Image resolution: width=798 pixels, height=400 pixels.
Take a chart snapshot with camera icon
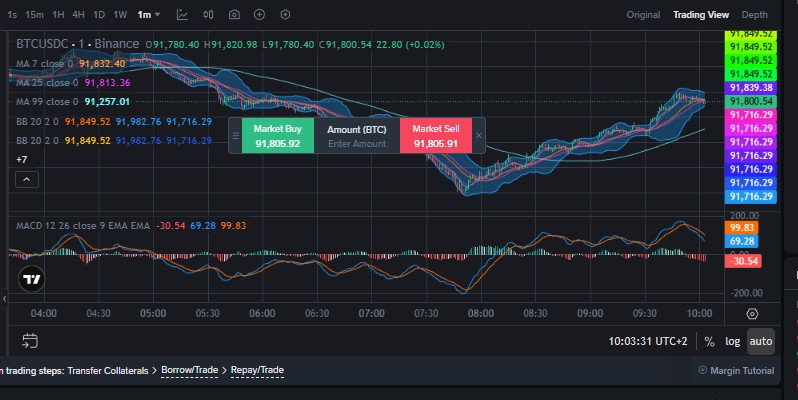click(234, 15)
